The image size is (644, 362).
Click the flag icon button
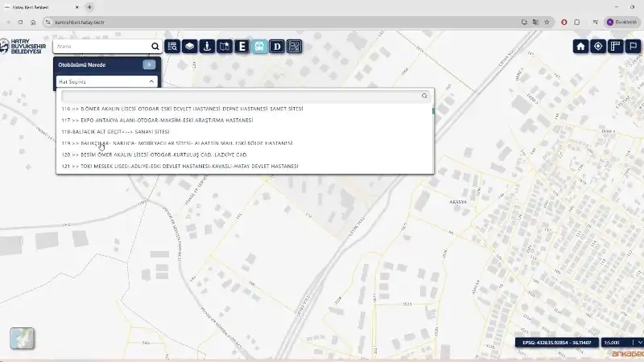click(634, 47)
